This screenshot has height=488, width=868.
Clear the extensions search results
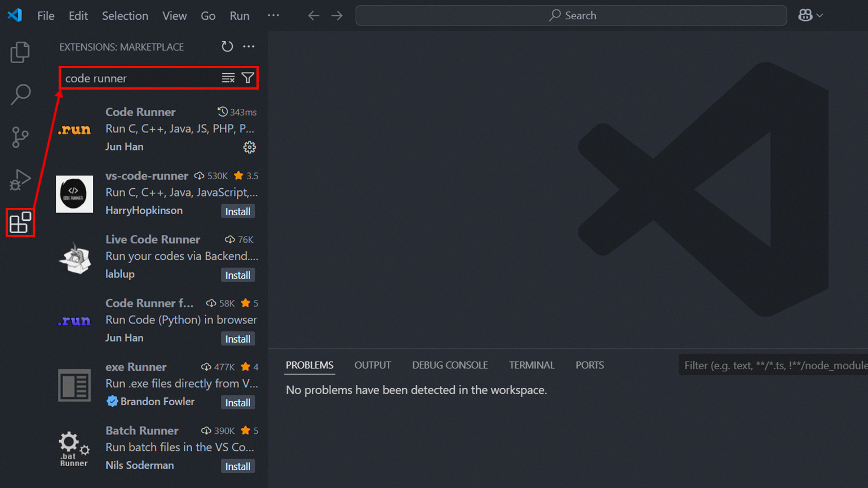coord(228,78)
